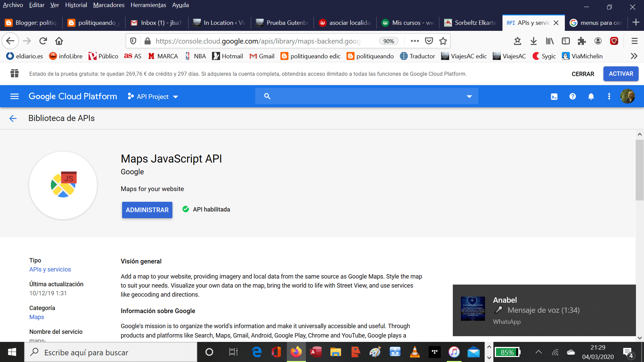Open the Historial menu
The image size is (644, 362).
point(76,5)
